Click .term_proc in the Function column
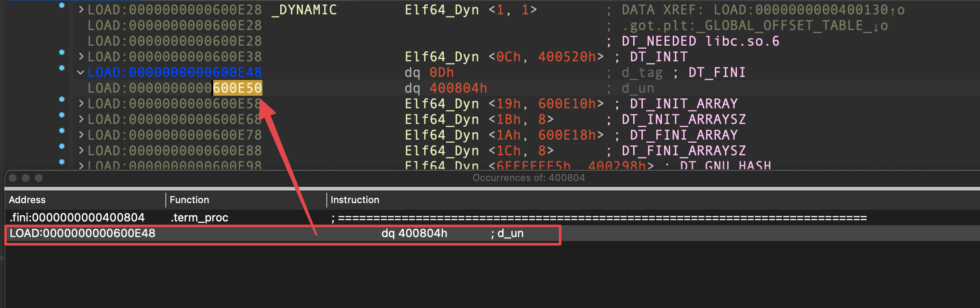Viewport: 980px width, 308px height. point(199,218)
